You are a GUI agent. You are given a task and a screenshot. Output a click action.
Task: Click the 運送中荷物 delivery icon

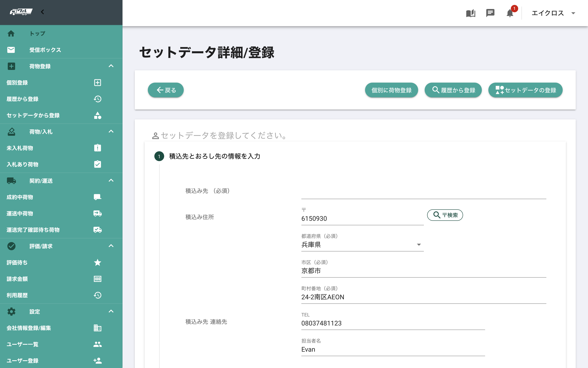point(97,213)
